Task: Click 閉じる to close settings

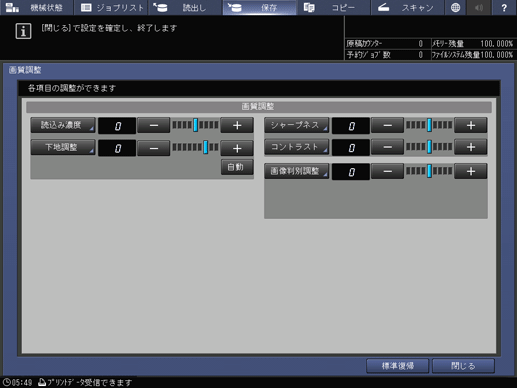Action: click(x=463, y=366)
